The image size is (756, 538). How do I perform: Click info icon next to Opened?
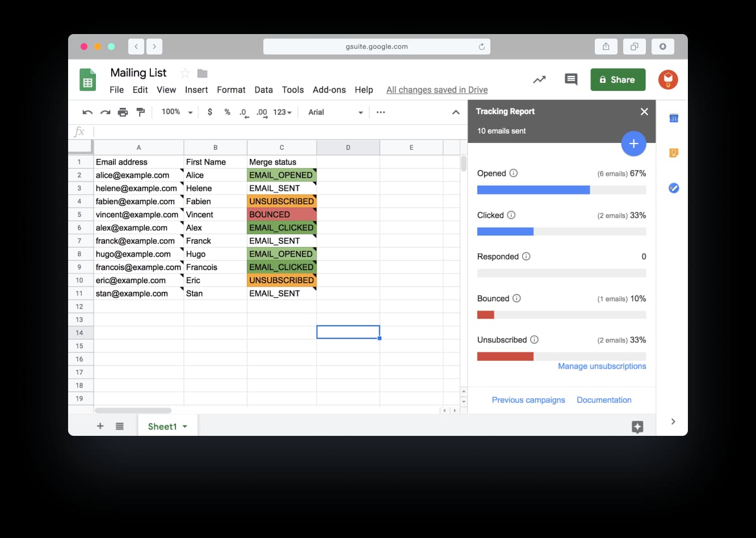pos(514,173)
